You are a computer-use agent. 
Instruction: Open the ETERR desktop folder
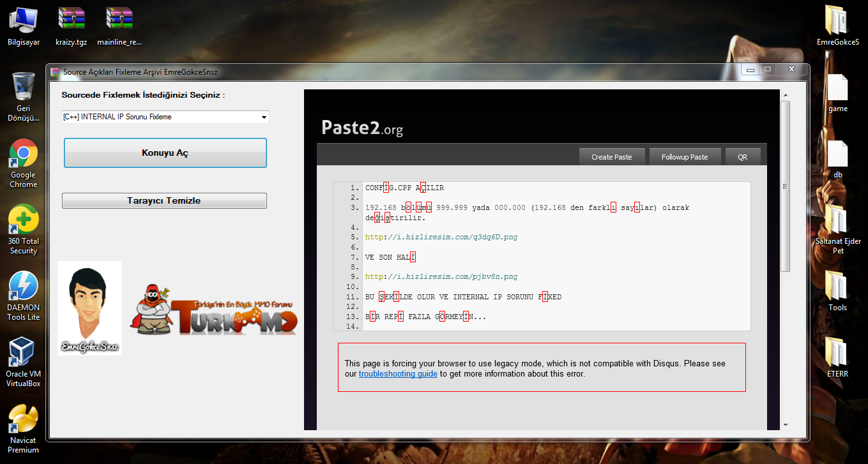[x=838, y=357]
